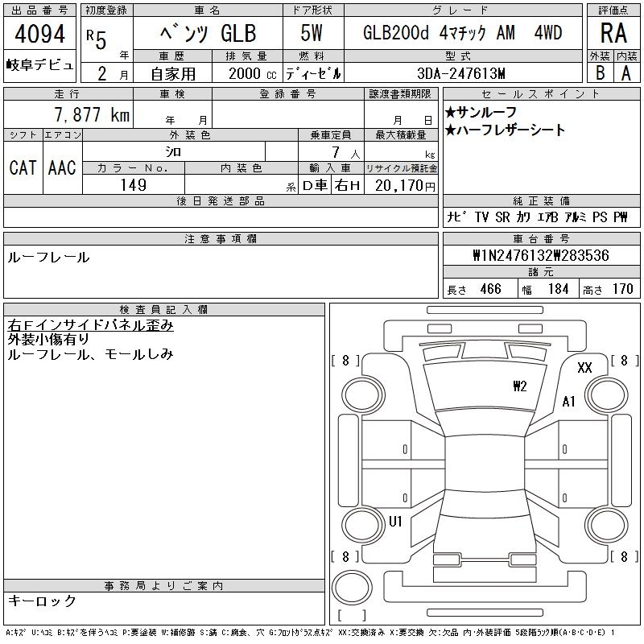Click the キーロック office notice text
The height and width of the screenshot is (644, 644).
42,601
